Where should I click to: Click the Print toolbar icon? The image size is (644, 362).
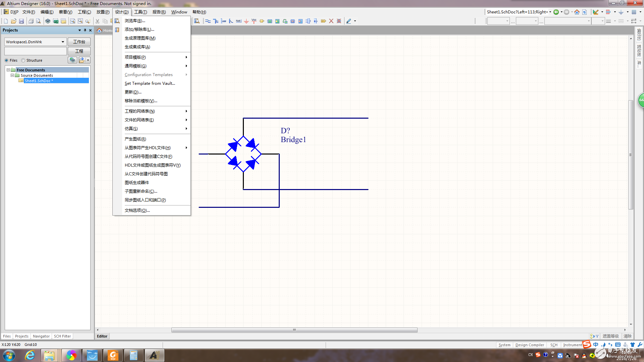coord(31,21)
